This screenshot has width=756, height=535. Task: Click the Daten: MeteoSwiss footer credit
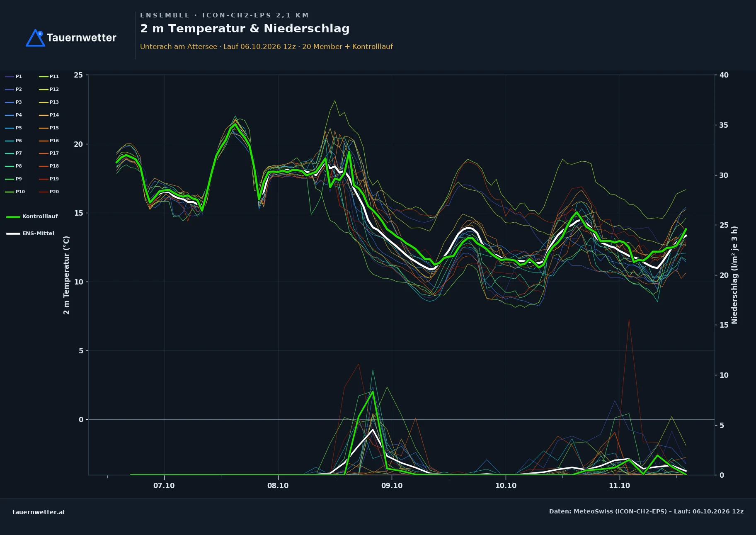point(646,511)
